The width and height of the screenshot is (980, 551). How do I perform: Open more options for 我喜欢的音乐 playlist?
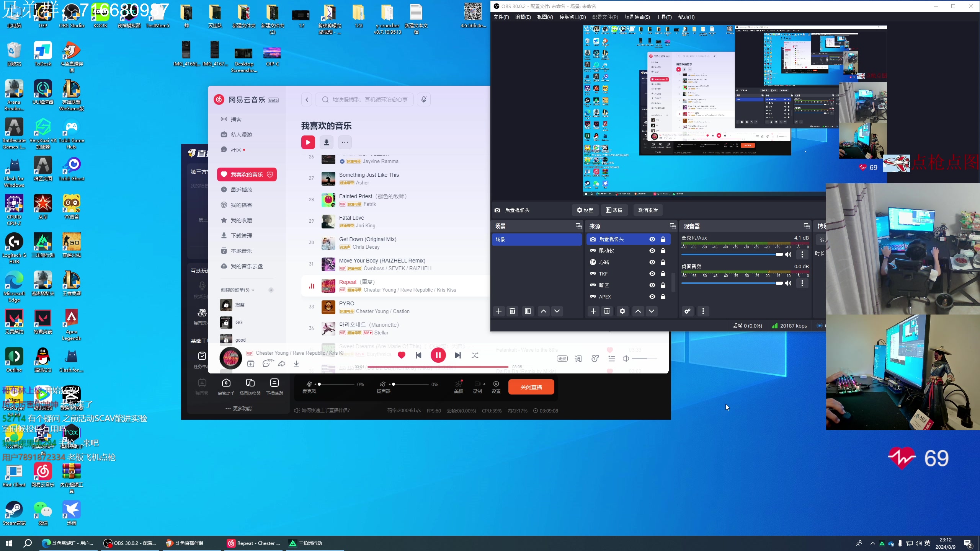[x=345, y=142]
